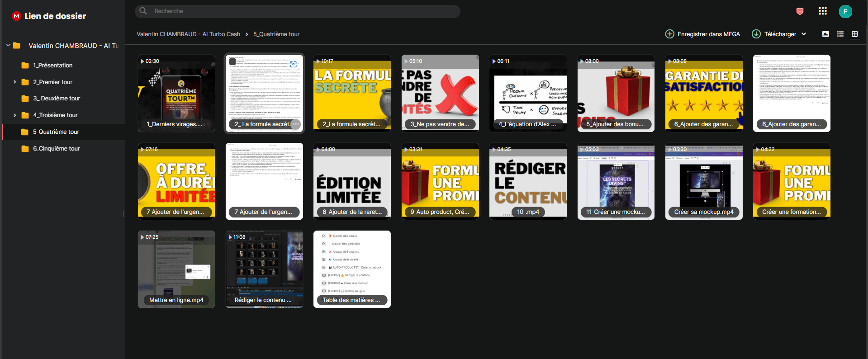This screenshot has width=868, height=359.
Task: Open the 07:16 Offre à durée limitée video
Action: [x=176, y=181]
